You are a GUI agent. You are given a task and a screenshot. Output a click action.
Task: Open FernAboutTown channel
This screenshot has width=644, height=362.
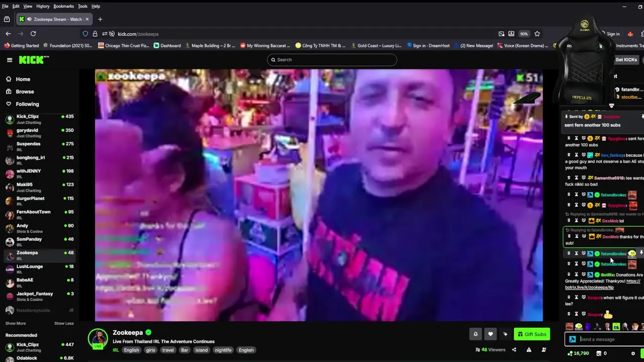pyautogui.click(x=39, y=215)
